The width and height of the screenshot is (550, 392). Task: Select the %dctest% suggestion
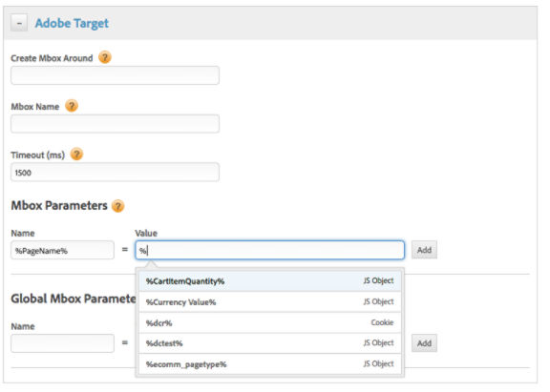pyautogui.click(x=269, y=343)
